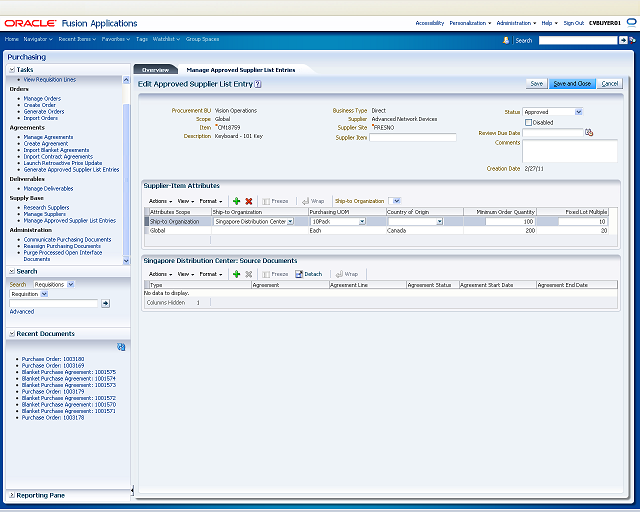The image size is (640, 512).
Task: Click the gray delete icon in Source Documents toolbar
Action: tap(249, 274)
